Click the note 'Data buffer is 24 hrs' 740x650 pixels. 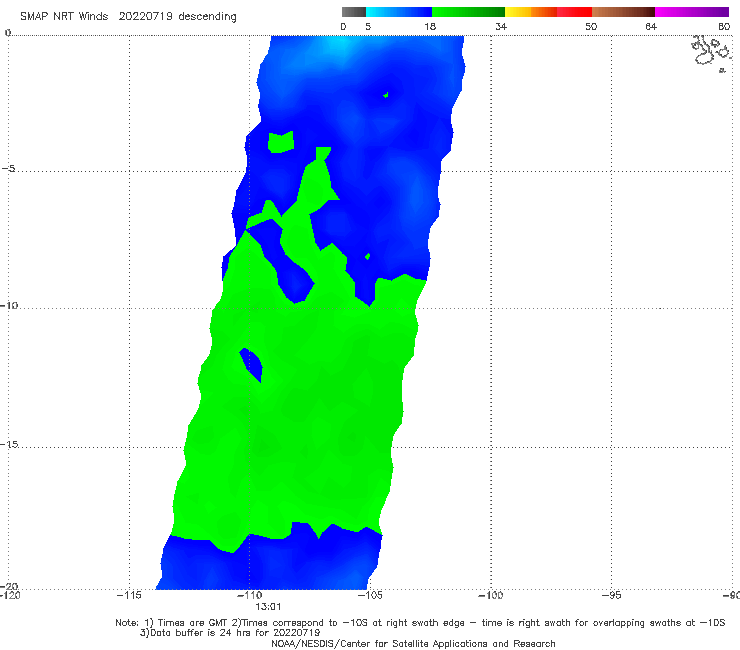coord(230,633)
